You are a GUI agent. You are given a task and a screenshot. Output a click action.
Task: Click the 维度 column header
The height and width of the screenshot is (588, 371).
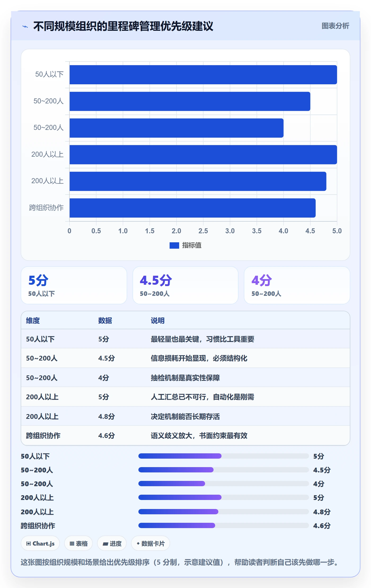pyautogui.click(x=33, y=321)
